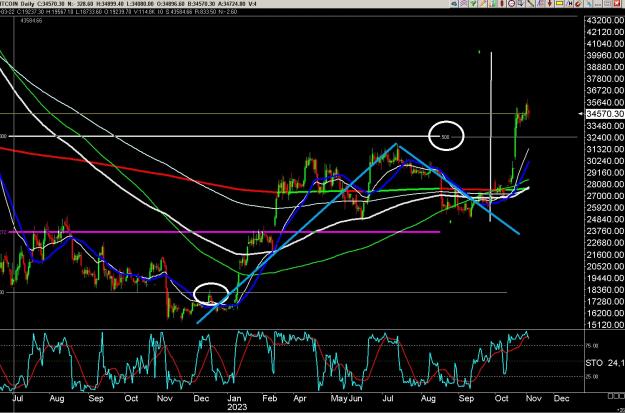Click the 43200.00 price axis label
The width and height of the screenshot is (625, 413).
(605, 20)
